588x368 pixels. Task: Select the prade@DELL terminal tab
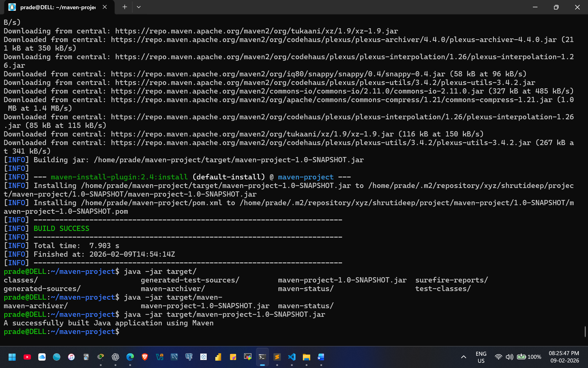(x=58, y=7)
